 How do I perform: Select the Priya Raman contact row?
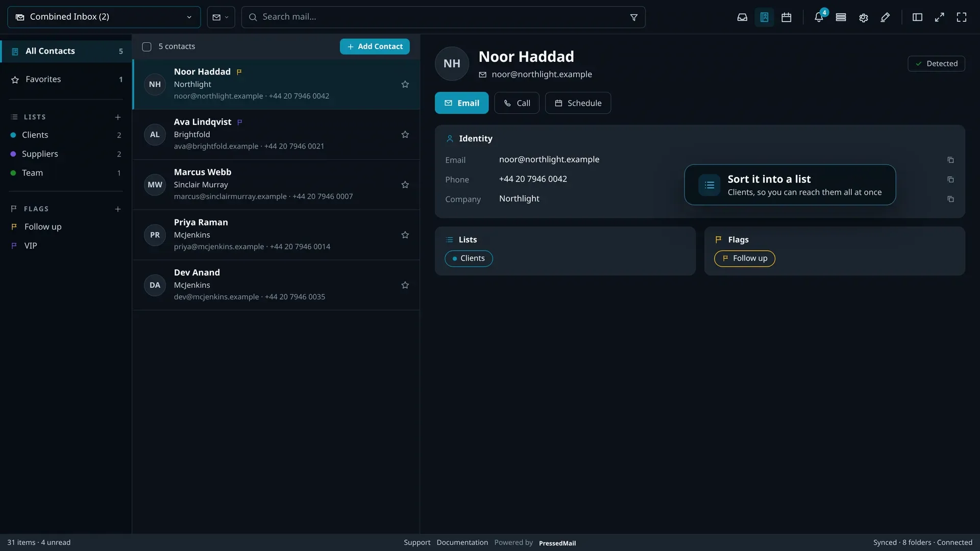[x=276, y=235]
